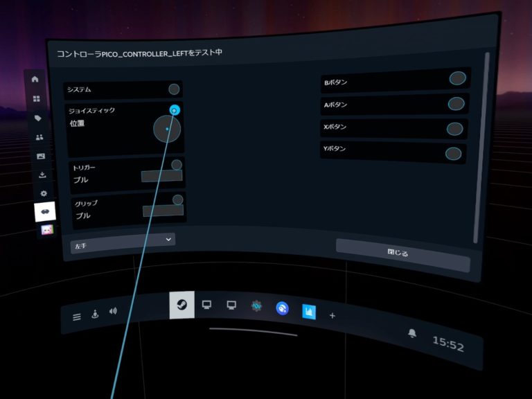Click the vertical scrollbar of the test panel
Image resolution: width=532 pixels, height=399 pixels.
(x=484, y=145)
